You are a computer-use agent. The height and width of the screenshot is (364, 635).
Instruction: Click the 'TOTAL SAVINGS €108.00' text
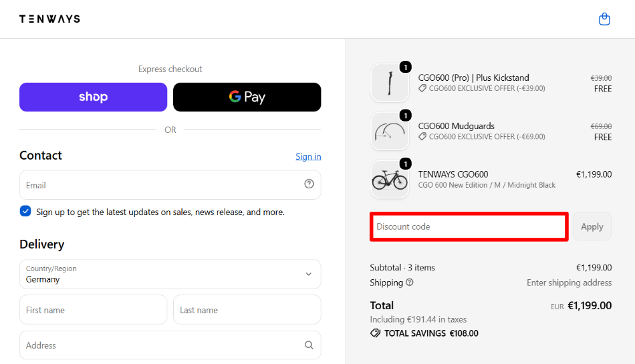[431, 333]
